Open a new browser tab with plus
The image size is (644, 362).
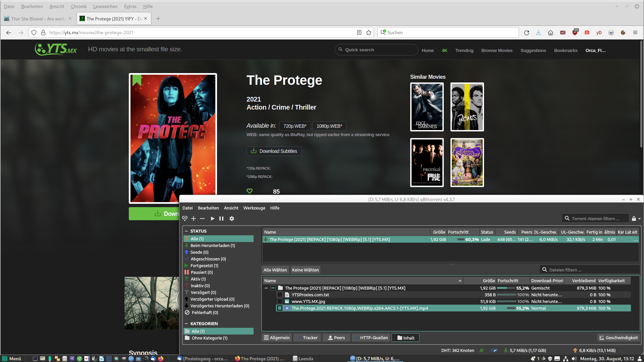[x=158, y=19]
